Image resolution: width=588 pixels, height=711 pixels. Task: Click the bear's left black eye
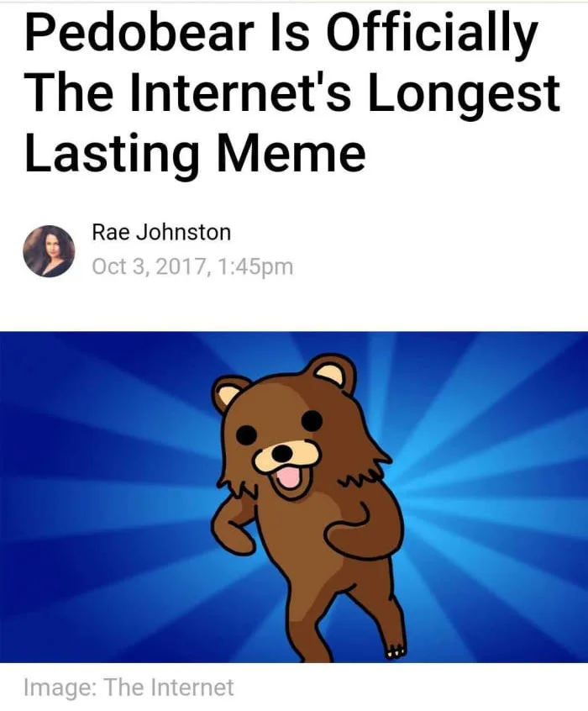(x=247, y=435)
